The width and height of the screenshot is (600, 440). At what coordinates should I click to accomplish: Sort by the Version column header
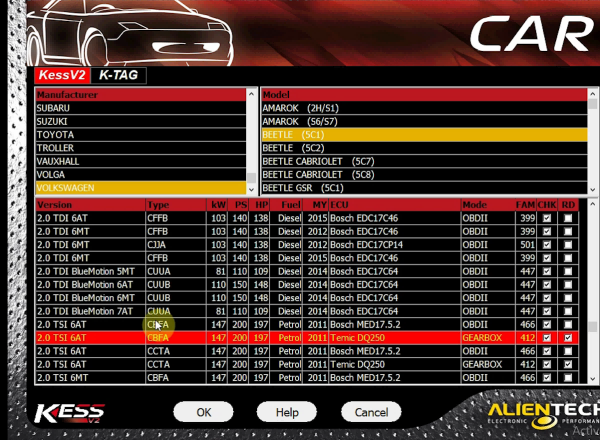91,205
